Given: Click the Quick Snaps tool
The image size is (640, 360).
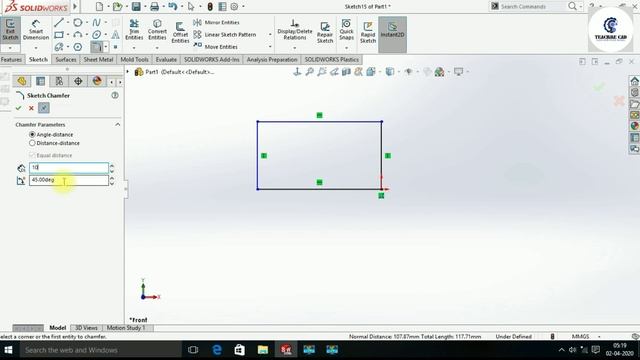Looking at the screenshot, I should pos(346,29).
